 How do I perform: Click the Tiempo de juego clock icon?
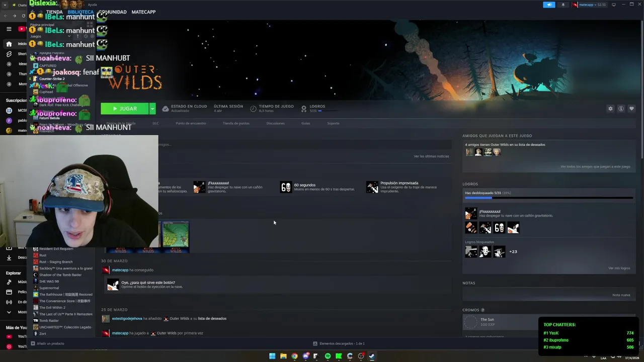253,109
